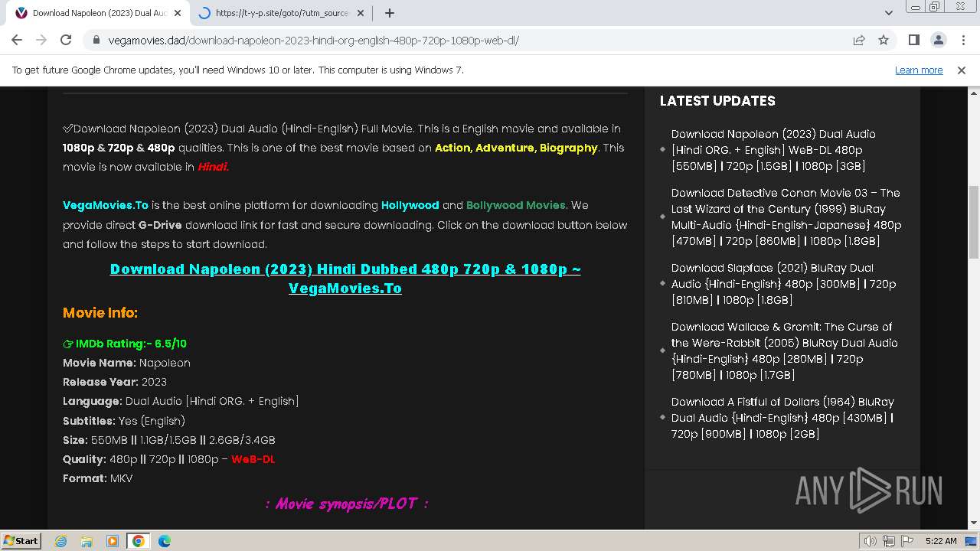980x551 pixels.
Task: Click the red WeB-DL quality text
Action: tap(253, 459)
